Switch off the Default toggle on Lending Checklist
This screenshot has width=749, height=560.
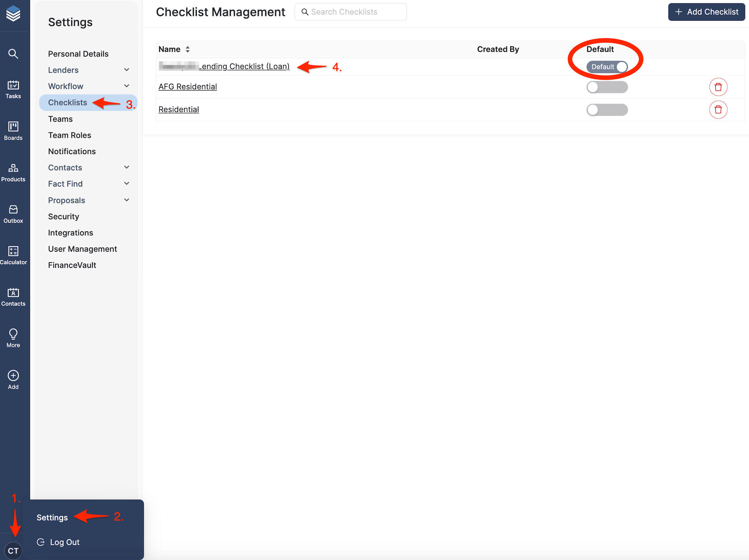pyautogui.click(x=607, y=67)
